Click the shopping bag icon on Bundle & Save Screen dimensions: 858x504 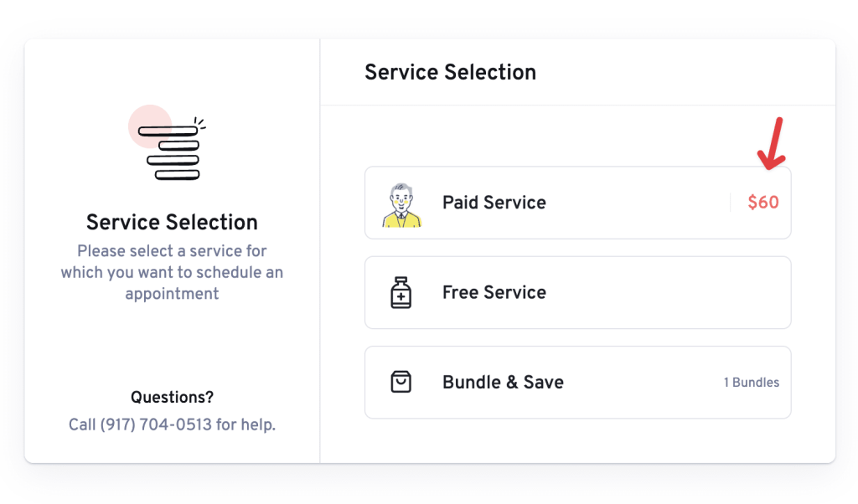401,382
